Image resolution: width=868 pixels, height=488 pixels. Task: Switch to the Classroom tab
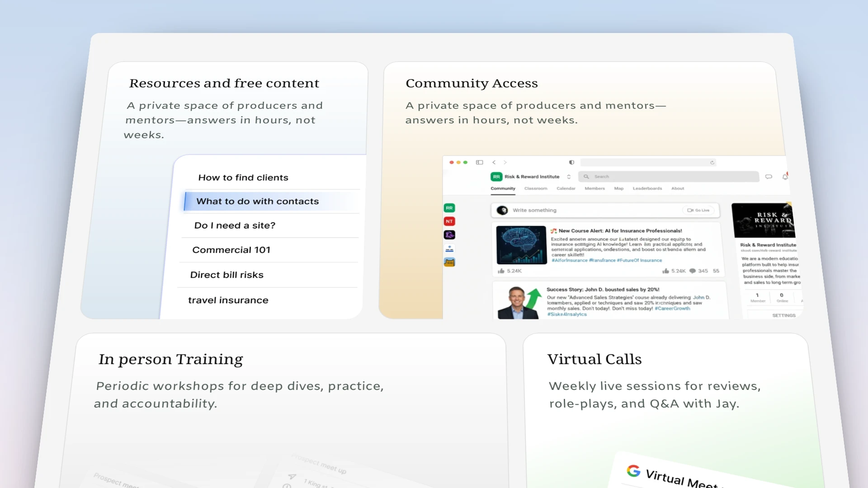coord(536,188)
